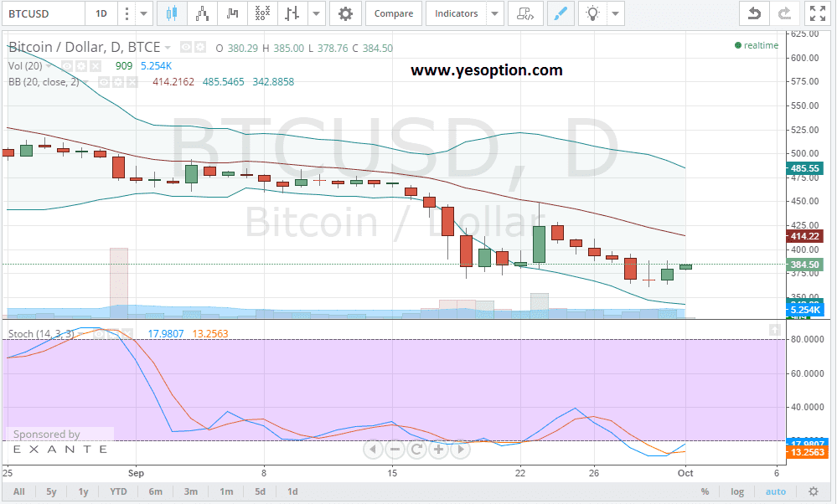The height and width of the screenshot is (504, 837).
Task: Hide the BB (20, close, 2) indicator
Action: click(x=103, y=81)
